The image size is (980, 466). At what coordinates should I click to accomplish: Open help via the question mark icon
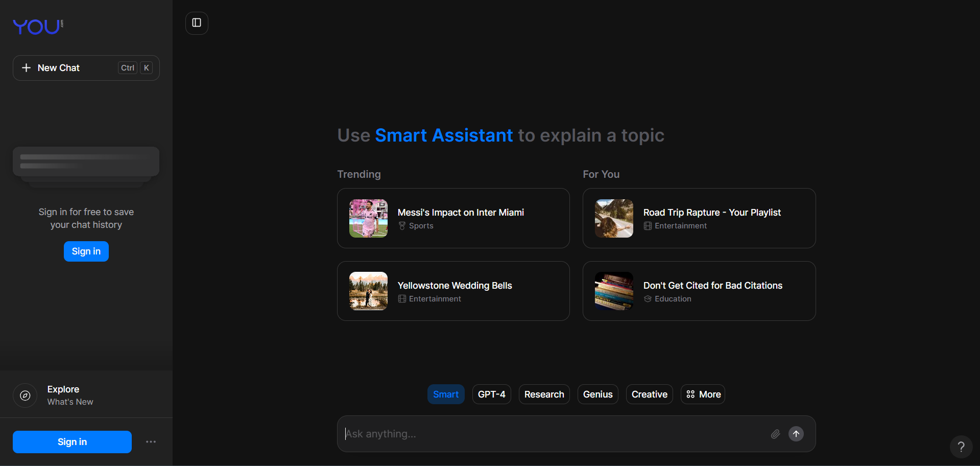pos(962,446)
